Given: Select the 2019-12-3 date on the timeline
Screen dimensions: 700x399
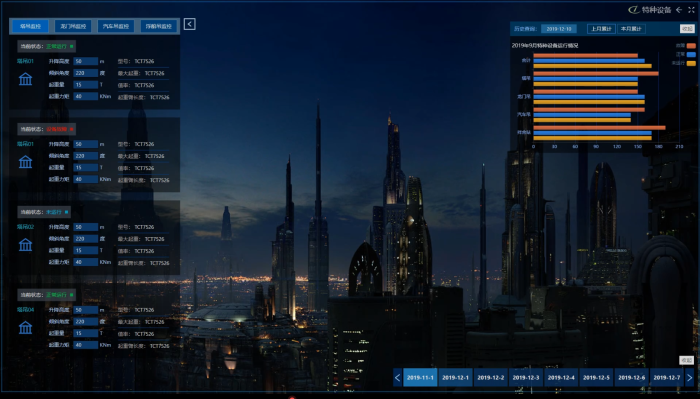Looking at the screenshot, I should click(x=526, y=378).
